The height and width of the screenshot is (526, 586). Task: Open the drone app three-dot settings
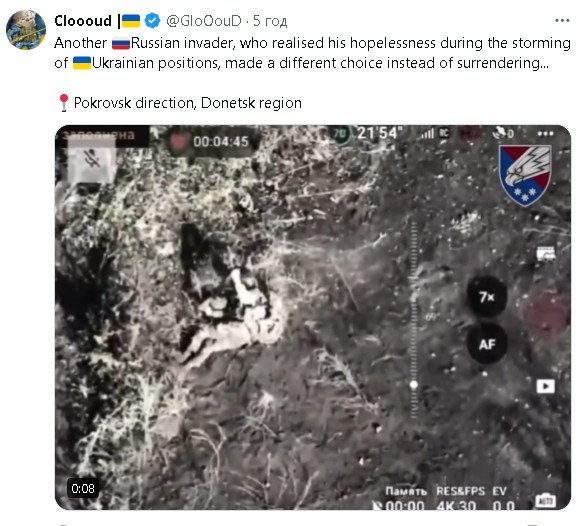click(x=545, y=133)
